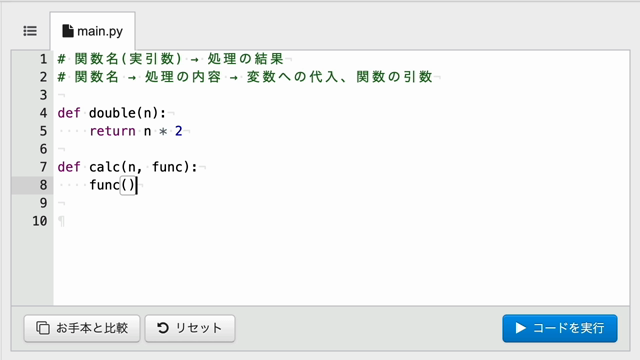Image resolution: width=640 pixels, height=360 pixels.
Task: Click line number 1 in gutter
Action: [x=43, y=59]
